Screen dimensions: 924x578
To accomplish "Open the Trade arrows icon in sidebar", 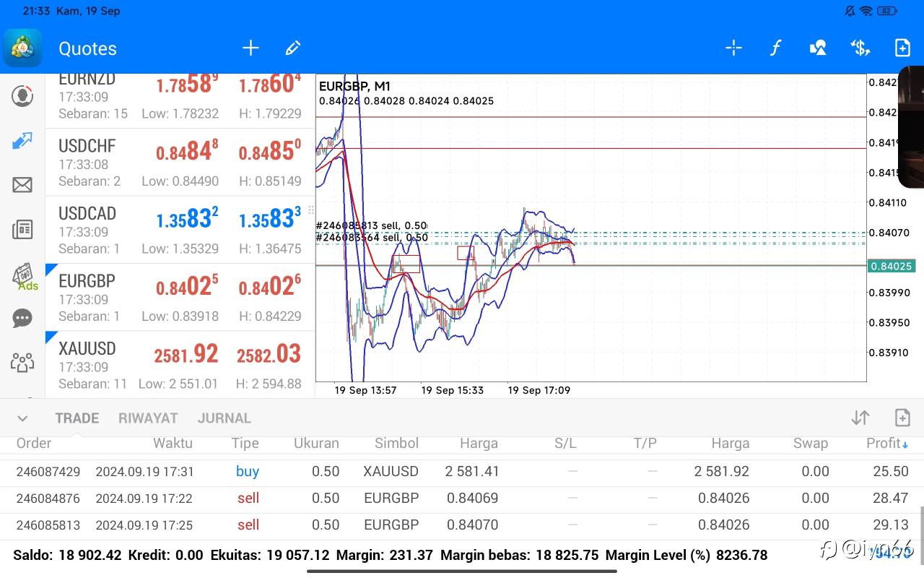I will [22, 141].
